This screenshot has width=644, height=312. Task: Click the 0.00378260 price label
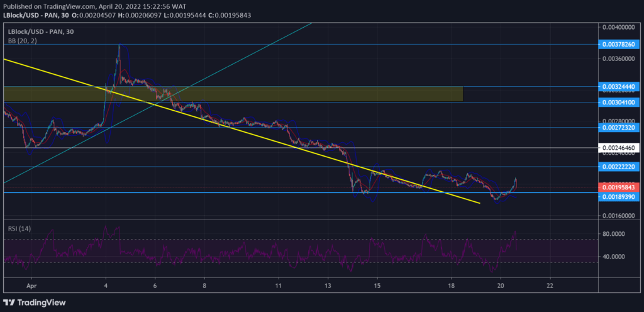(619, 44)
